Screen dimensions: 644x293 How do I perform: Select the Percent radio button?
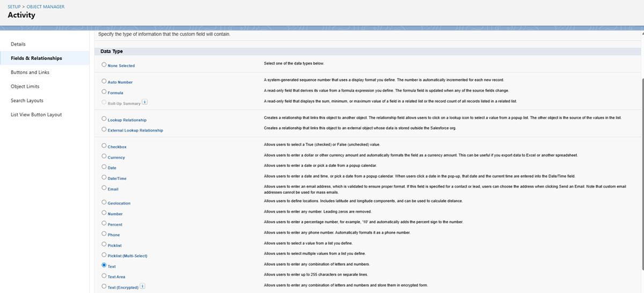[104, 223]
